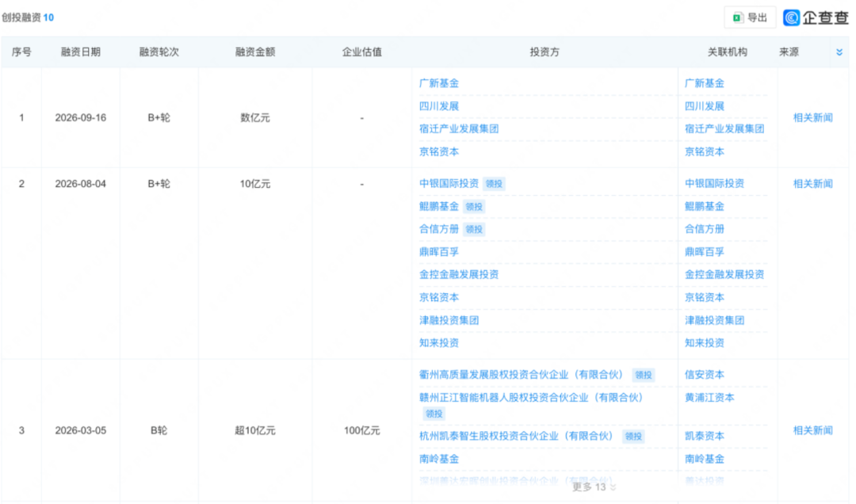
Task: Open 京铭资本 investor in row 2
Action: [439, 298]
